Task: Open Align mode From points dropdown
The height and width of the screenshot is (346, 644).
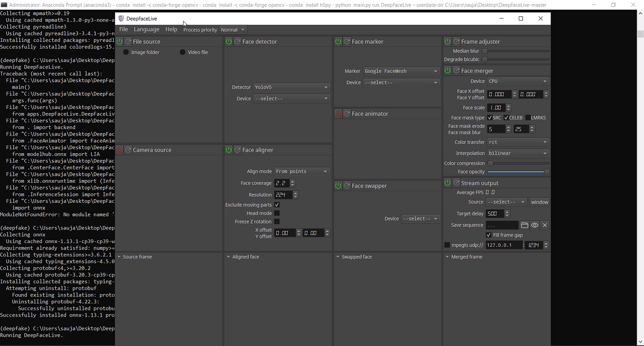Action: coord(302,171)
